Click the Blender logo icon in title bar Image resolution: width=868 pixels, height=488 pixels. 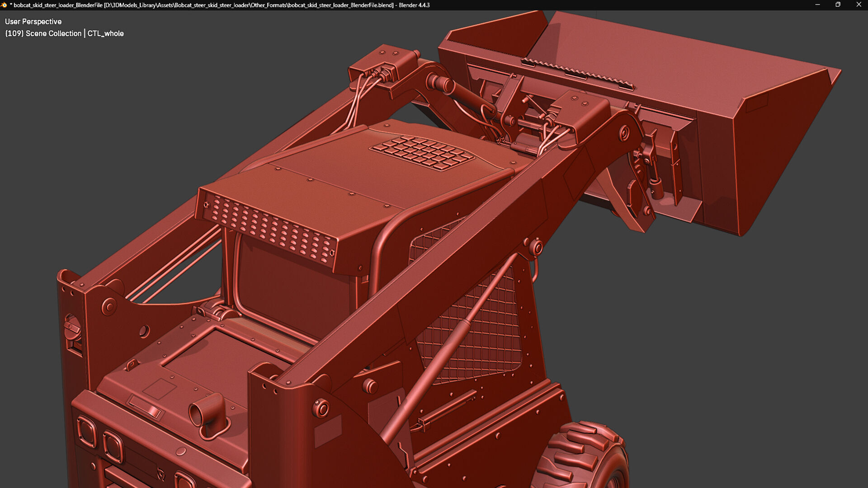(x=4, y=5)
